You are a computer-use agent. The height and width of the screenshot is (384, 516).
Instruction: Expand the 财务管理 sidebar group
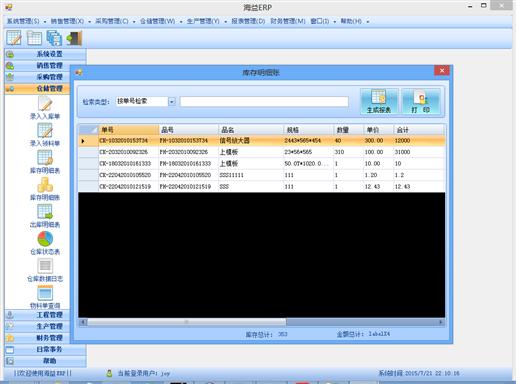coord(37,338)
